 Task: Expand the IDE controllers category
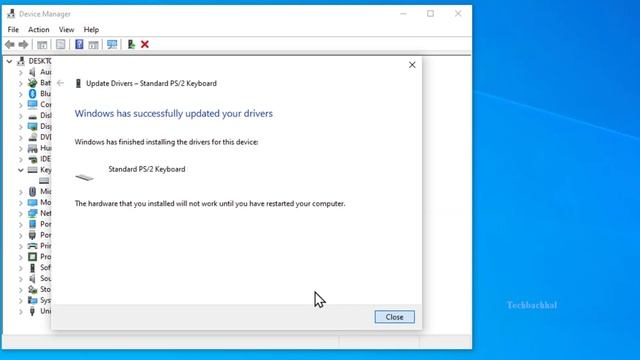[20, 159]
